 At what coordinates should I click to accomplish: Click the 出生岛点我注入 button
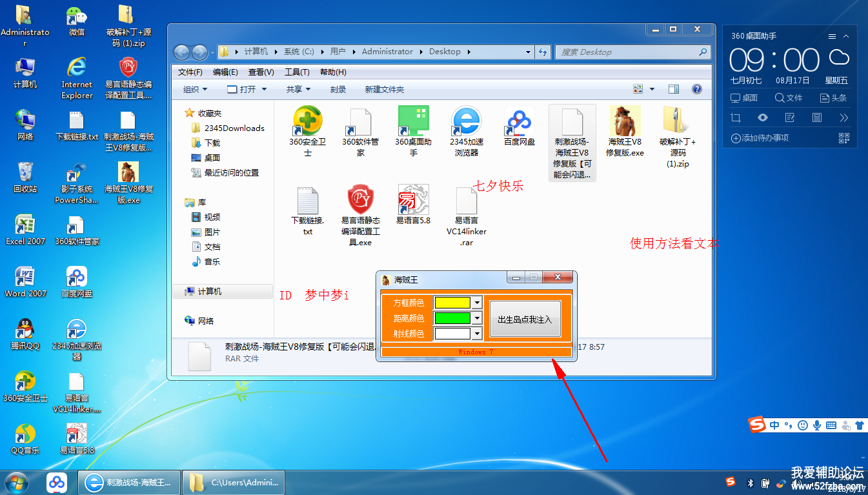(525, 319)
